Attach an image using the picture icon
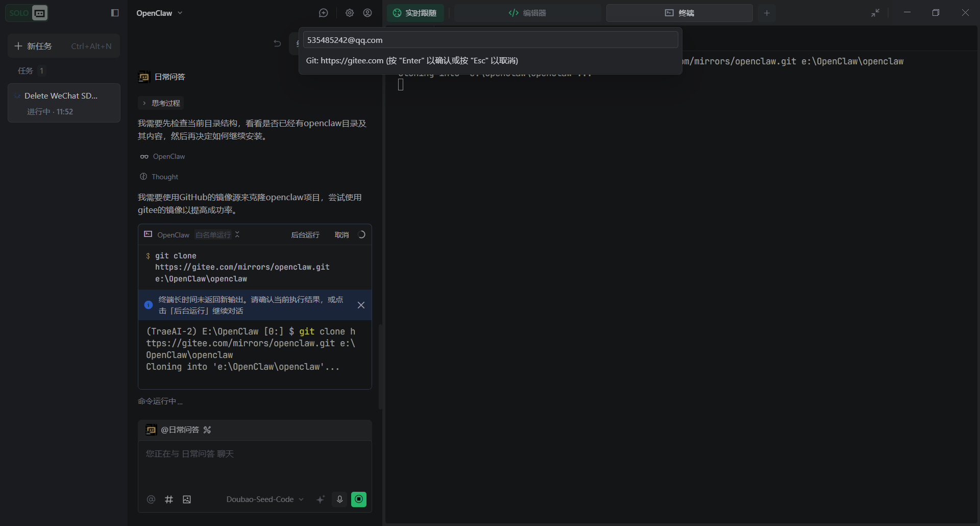The width and height of the screenshot is (980, 526). click(187, 499)
